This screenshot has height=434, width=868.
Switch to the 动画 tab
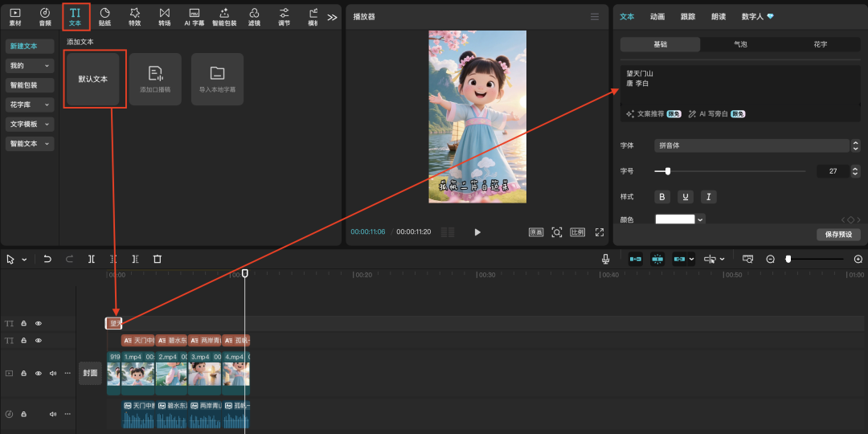click(657, 16)
